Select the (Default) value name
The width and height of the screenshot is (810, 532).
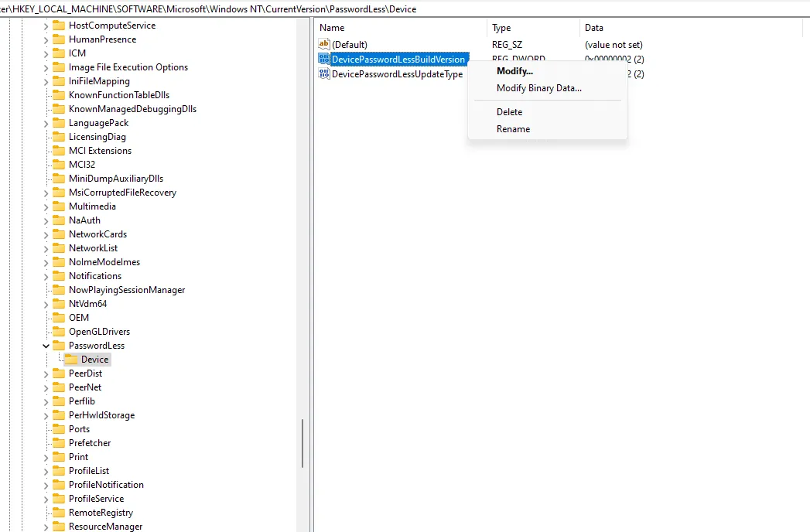[x=350, y=45]
